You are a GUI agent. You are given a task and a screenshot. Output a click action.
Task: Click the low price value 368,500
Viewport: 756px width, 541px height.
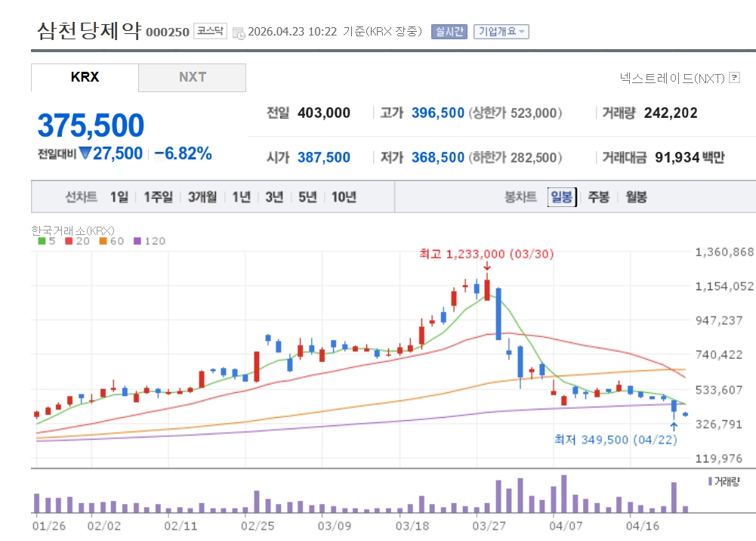pyautogui.click(x=438, y=157)
